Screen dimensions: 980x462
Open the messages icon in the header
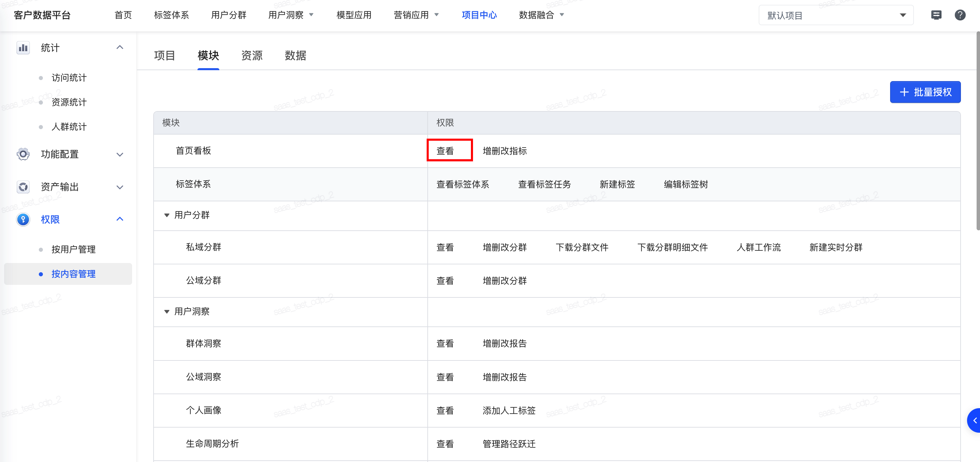pos(936,15)
